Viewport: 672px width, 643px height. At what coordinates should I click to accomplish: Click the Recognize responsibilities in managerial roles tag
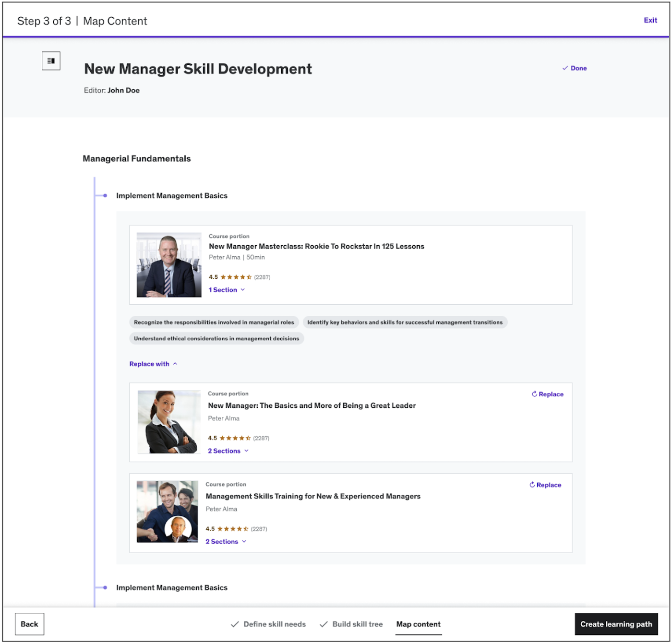pyautogui.click(x=214, y=322)
